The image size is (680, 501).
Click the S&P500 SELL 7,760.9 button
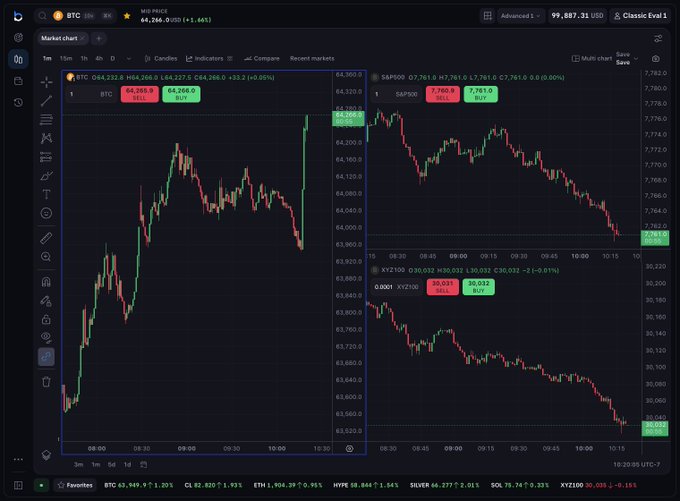tap(442, 94)
